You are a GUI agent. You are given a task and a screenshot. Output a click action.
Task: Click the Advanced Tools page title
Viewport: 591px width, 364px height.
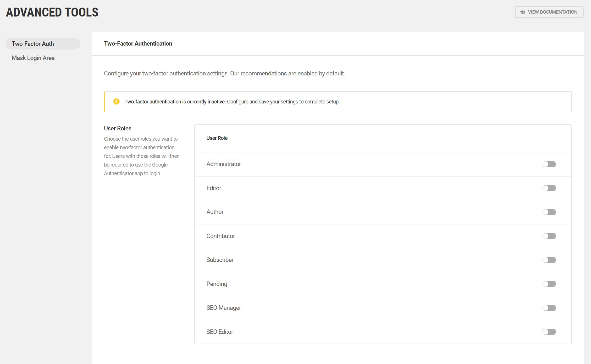(x=52, y=12)
